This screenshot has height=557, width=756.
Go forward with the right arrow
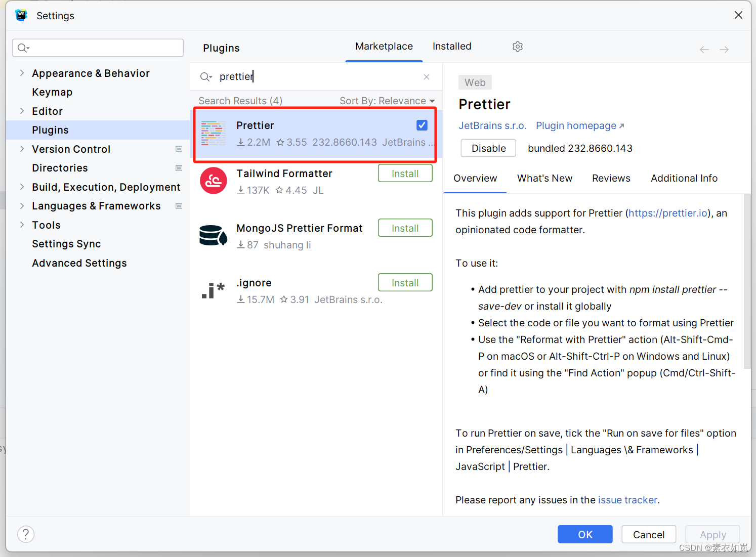pos(724,50)
